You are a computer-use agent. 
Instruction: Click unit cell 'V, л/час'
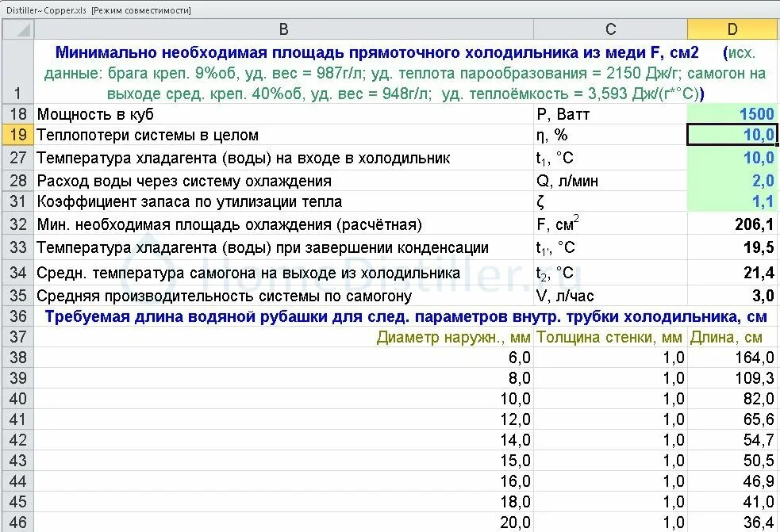610,296
